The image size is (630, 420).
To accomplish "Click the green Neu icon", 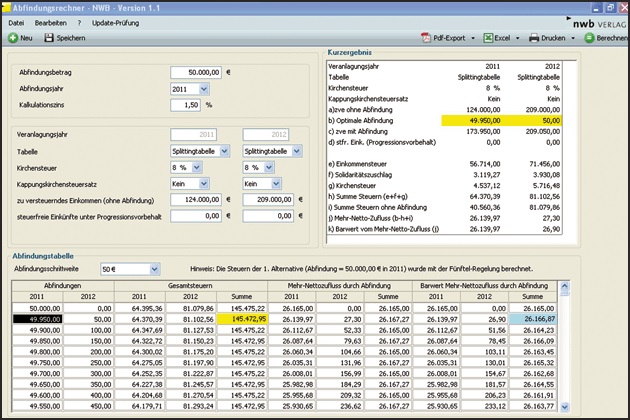I will click(x=13, y=37).
